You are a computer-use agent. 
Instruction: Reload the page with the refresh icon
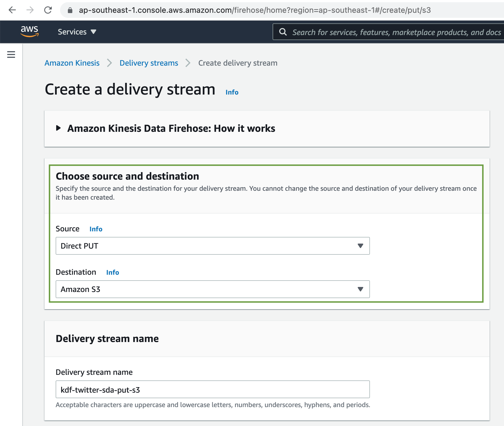[x=48, y=10]
